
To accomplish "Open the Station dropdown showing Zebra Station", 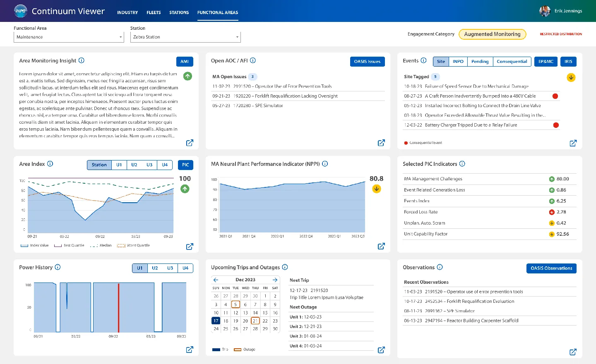I will point(185,37).
